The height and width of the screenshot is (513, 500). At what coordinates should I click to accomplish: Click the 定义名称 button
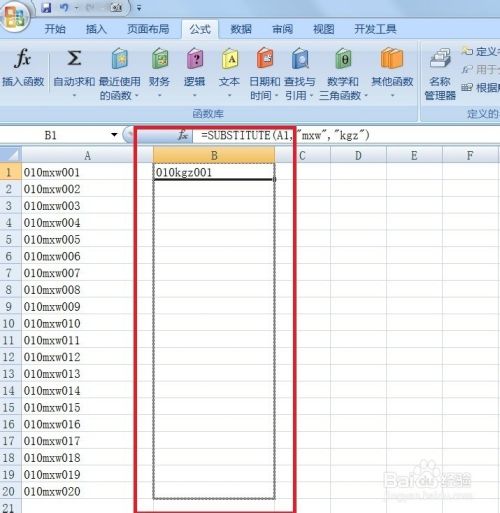coord(480,51)
